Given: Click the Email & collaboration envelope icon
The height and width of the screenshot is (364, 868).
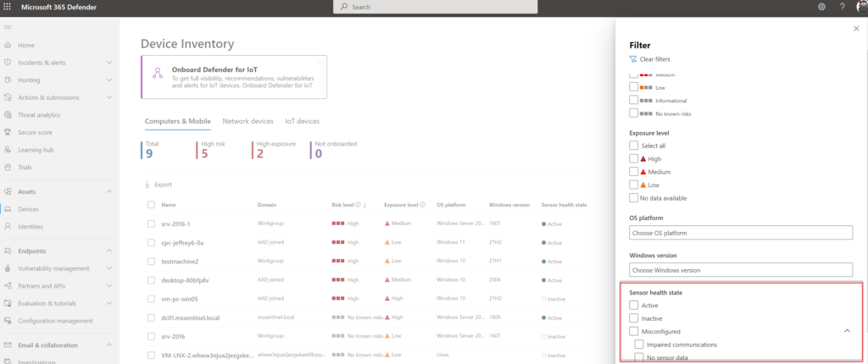Looking at the screenshot, I should (x=8, y=345).
